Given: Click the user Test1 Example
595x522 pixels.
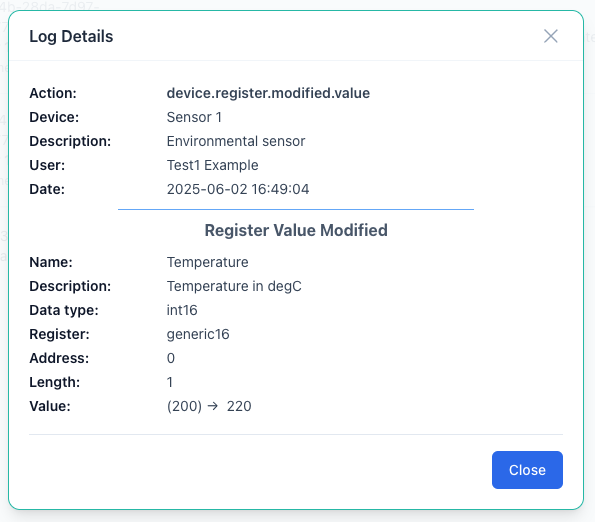Looking at the screenshot, I should click(212, 165).
